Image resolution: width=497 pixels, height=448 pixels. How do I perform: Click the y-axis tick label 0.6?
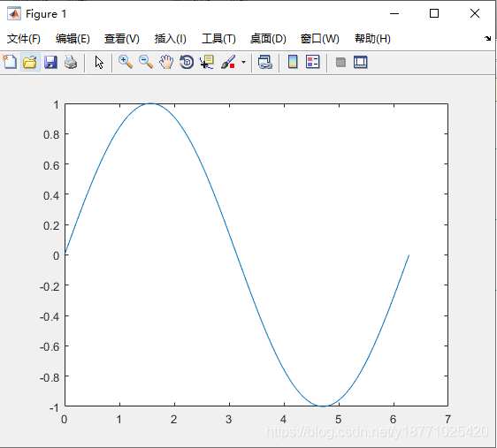pyautogui.click(x=51, y=165)
